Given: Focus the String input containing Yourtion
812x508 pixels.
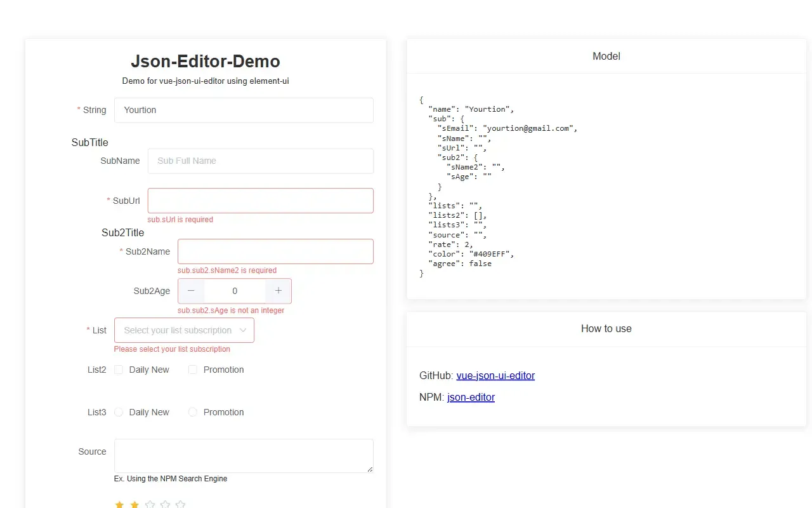Looking at the screenshot, I should [244, 110].
